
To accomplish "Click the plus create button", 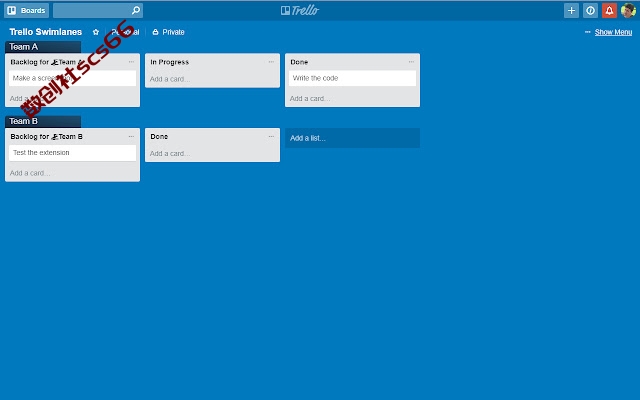I will click(x=571, y=11).
